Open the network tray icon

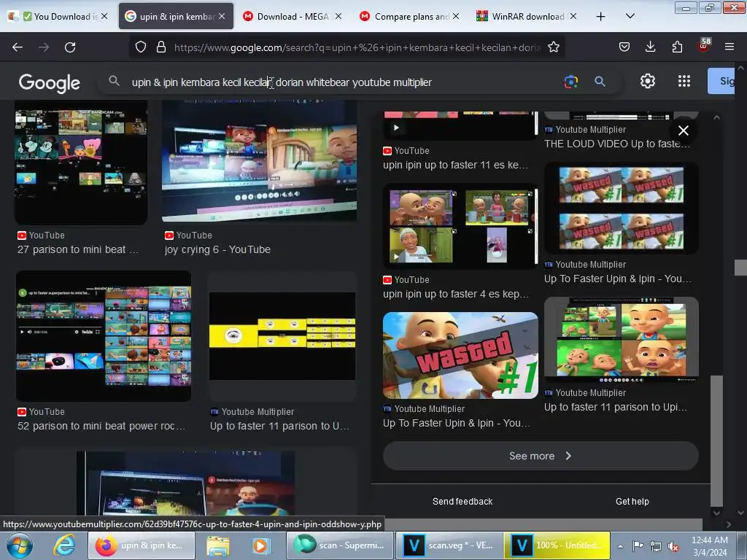pyautogui.click(x=656, y=546)
